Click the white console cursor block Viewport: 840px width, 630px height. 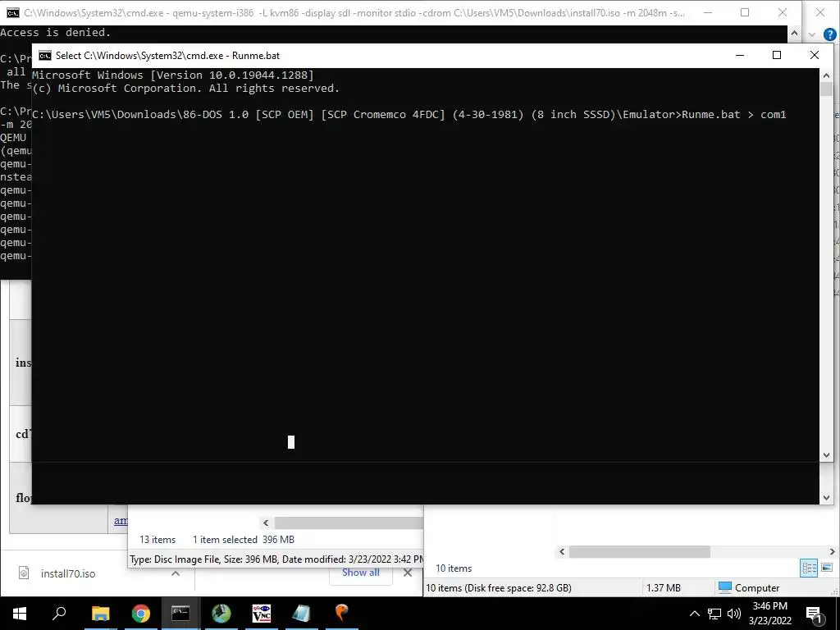click(x=291, y=442)
